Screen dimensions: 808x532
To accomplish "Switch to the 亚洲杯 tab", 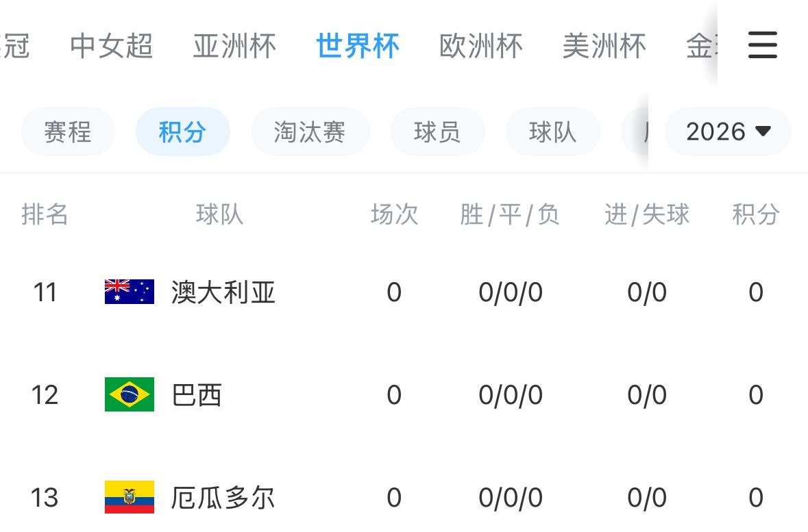I will [x=234, y=46].
